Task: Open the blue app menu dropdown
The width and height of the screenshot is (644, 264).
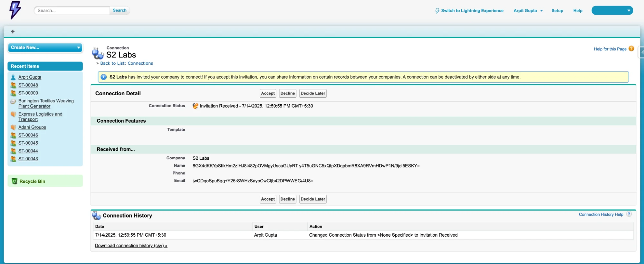Action: tap(612, 11)
